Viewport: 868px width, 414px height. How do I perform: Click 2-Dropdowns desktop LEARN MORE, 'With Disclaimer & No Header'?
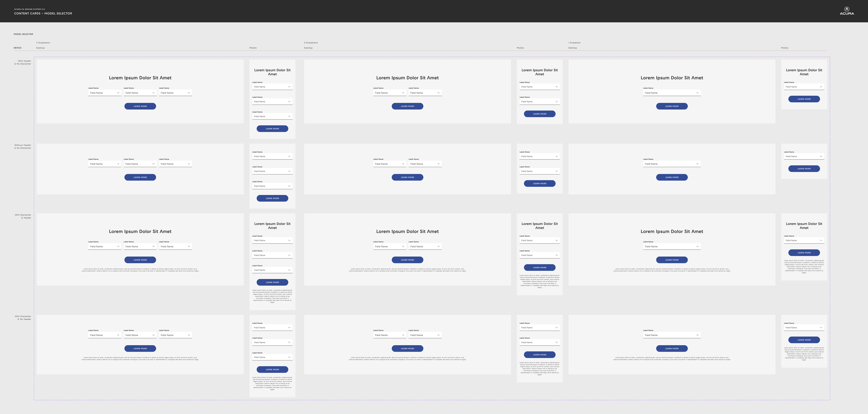click(408, 349)
